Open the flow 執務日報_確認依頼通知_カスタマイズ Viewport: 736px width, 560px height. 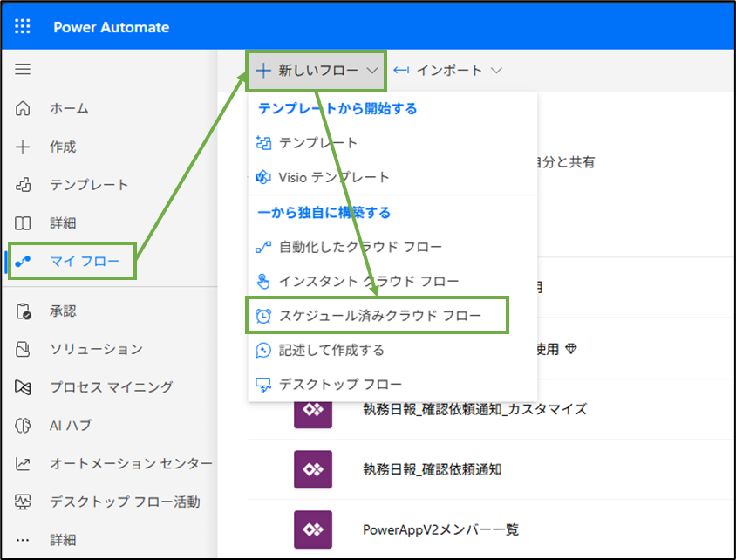tap(475, 409)
